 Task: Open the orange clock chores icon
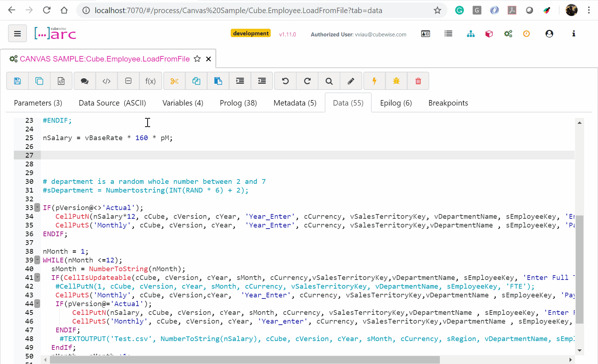(x=526, y=34)
